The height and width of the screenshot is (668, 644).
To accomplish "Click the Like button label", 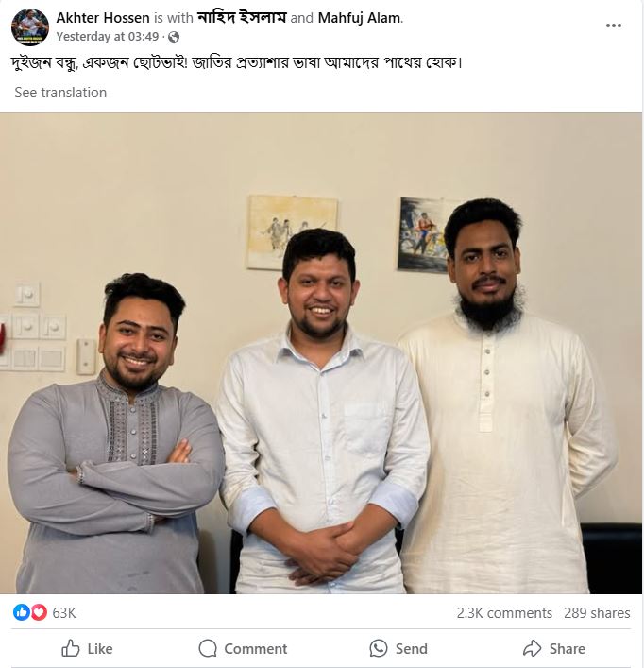I will coord(100,649).
